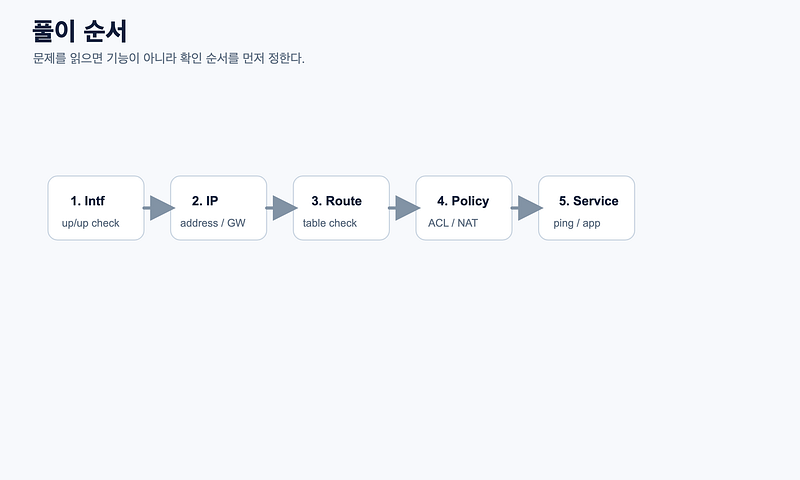Screen dimensions: 800x480
Task: Select the 3. Route step box
Action: 341,208
